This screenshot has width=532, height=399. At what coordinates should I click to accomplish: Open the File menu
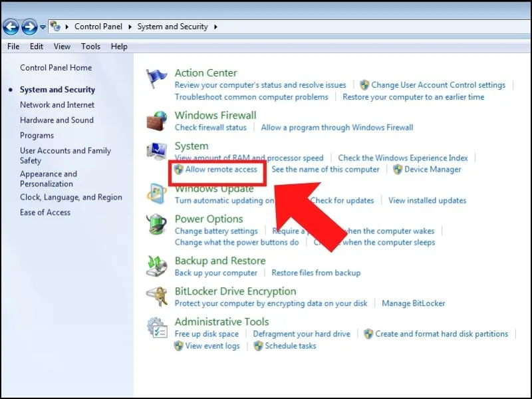pyautogui.click(x=13, y=47)
